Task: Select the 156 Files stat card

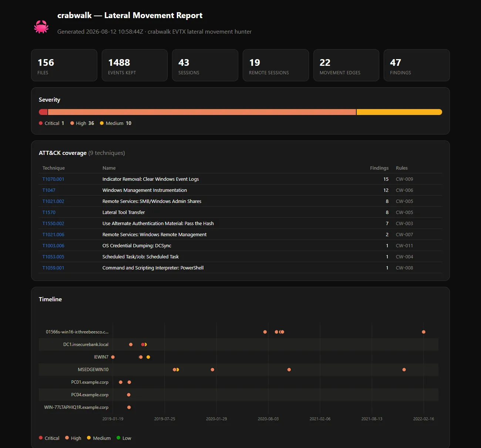Action: (64, 65)
